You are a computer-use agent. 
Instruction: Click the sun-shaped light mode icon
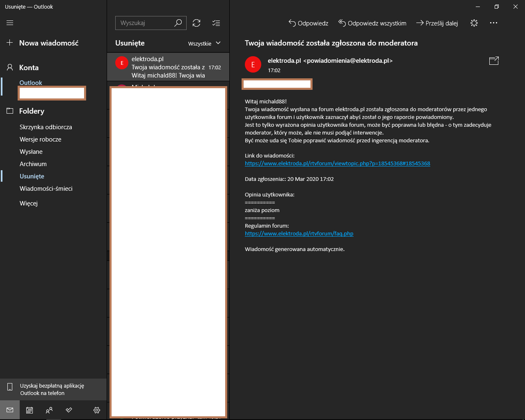click(x=474, y=23)
